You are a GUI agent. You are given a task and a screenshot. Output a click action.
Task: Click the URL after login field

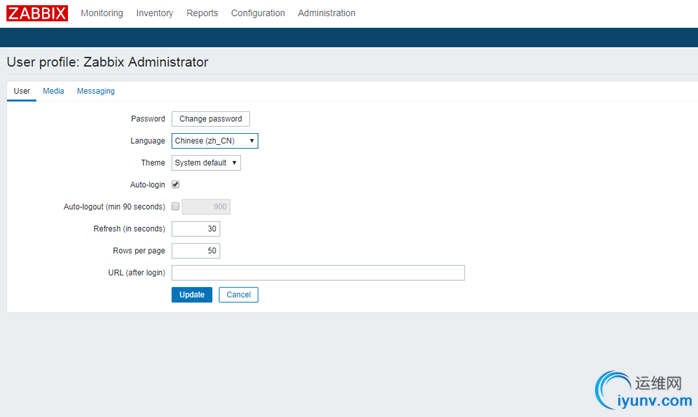(318, 273)
